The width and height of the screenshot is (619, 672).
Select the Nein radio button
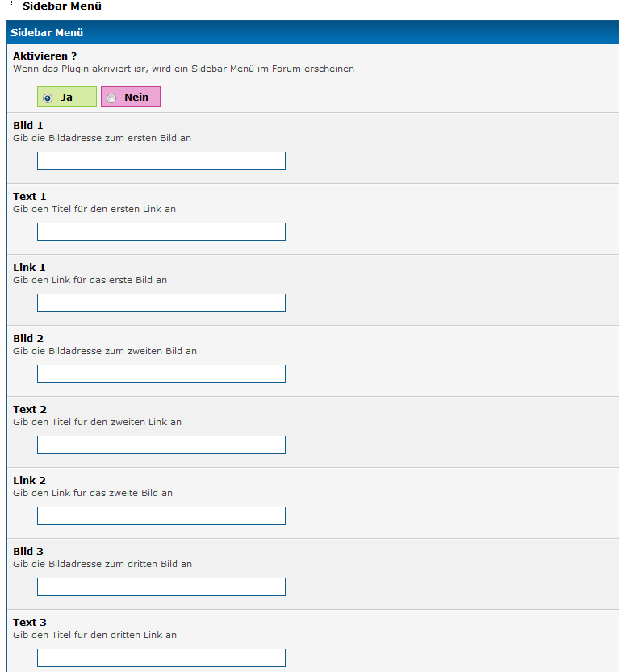click(111, 98)
